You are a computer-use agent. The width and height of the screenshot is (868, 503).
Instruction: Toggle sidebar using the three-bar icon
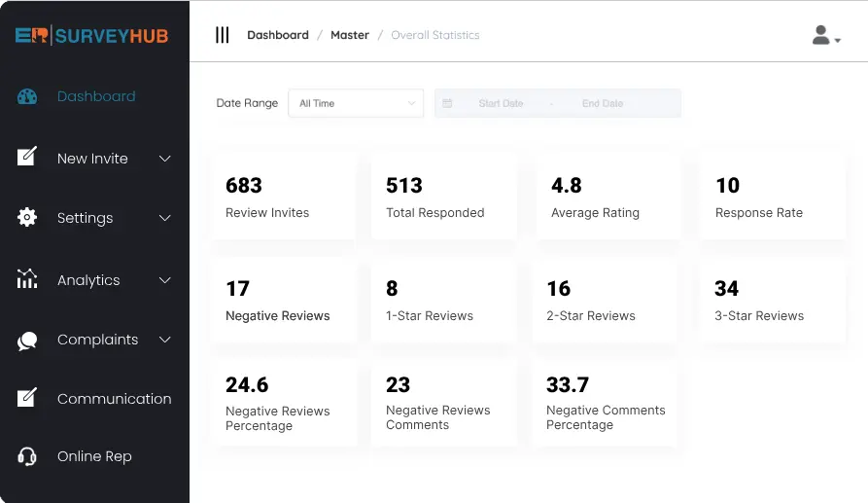[223, 35]
